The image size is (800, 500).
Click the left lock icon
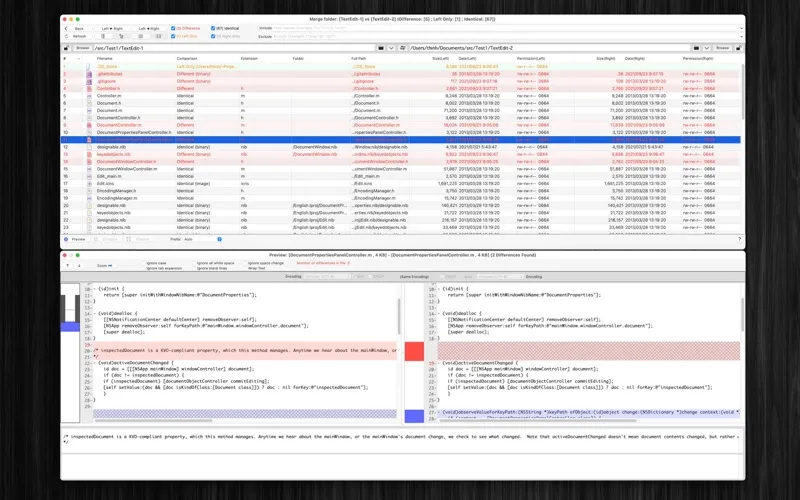coord(66,48)
